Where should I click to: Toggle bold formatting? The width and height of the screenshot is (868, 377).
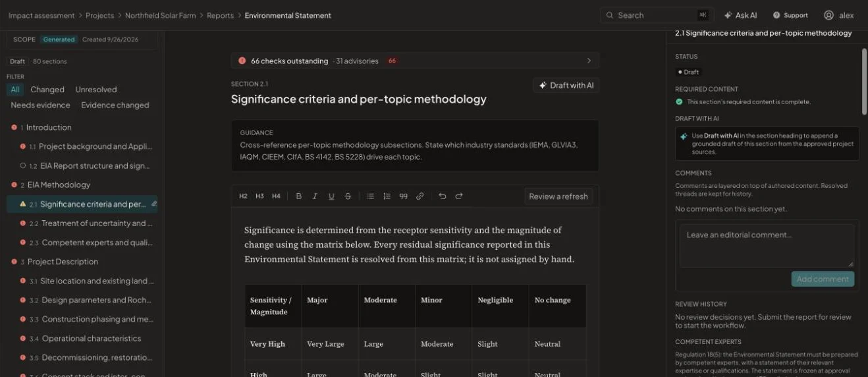coord(299,196)
